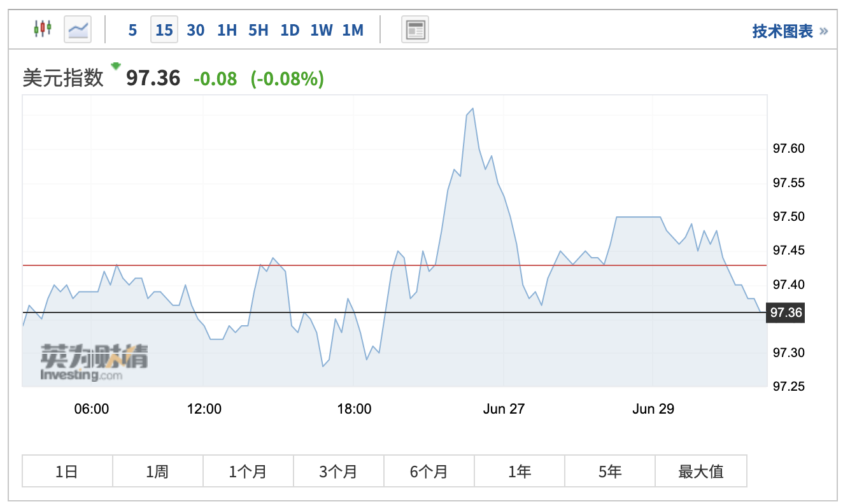Screen dimensions: 843x504
Task: Click the green down-arrow indicator beside 美元指数
Action: coord(115,66)
